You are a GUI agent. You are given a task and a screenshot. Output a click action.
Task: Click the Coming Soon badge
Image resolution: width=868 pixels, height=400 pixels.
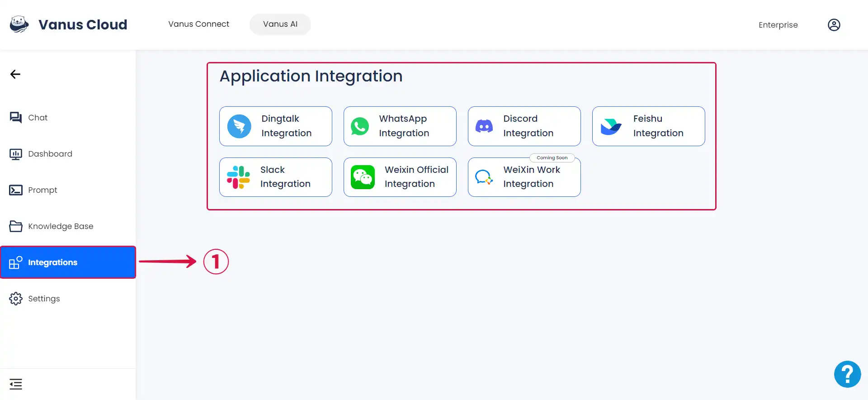tap(552, 158)
